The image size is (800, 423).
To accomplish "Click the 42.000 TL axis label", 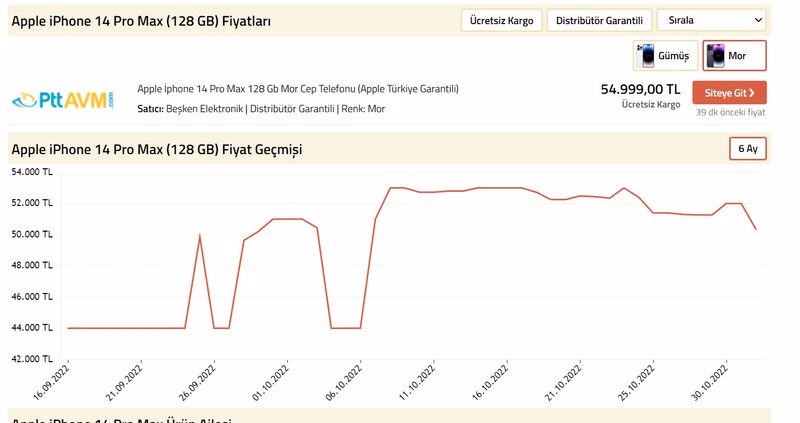I will [32, 359].
